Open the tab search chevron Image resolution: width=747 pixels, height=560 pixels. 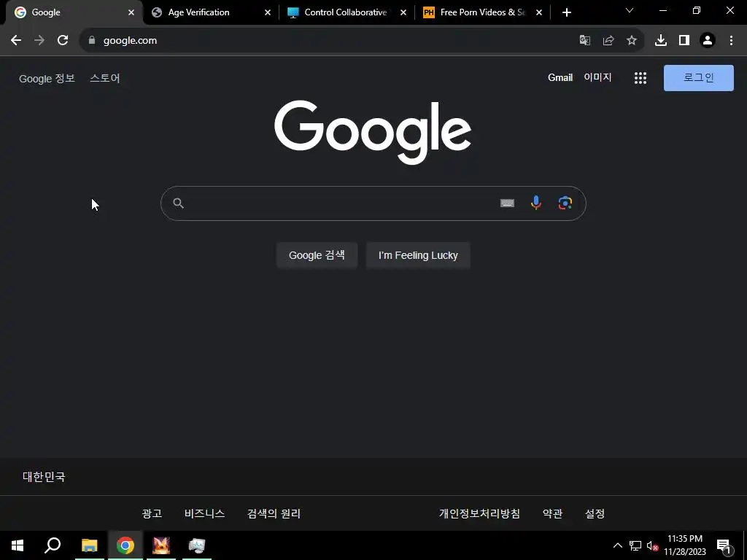(x=630, y=10)
